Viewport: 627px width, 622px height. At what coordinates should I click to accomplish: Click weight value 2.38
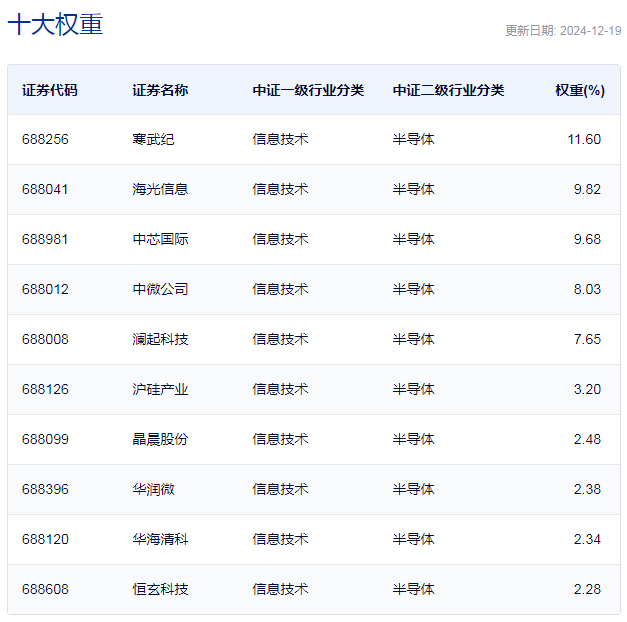click(587, 489)
